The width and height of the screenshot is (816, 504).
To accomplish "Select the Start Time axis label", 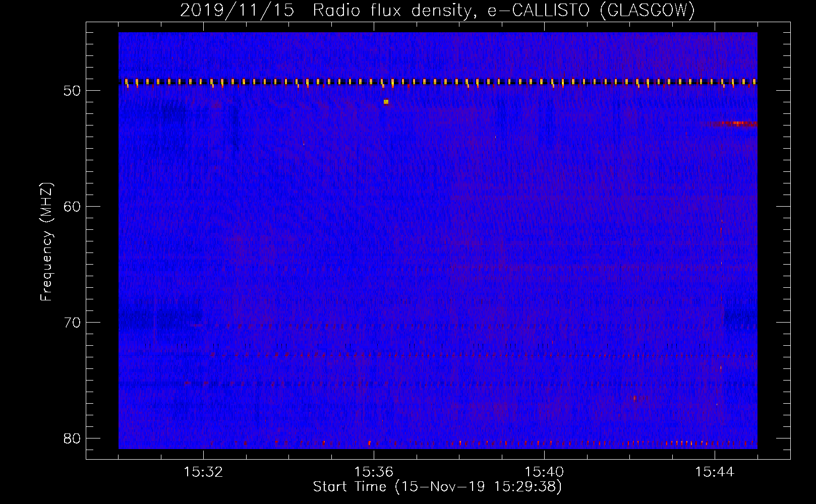I will pos(437,487).
